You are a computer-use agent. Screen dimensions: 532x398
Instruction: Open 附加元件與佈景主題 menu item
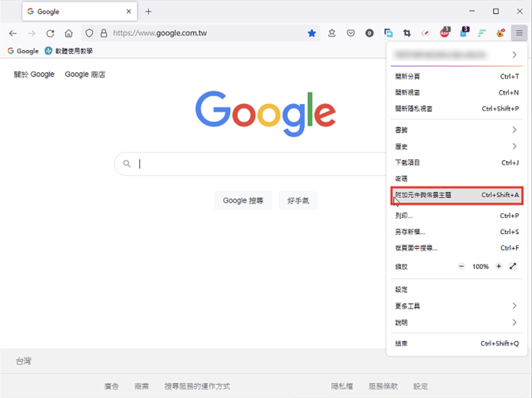pos(457,195)
